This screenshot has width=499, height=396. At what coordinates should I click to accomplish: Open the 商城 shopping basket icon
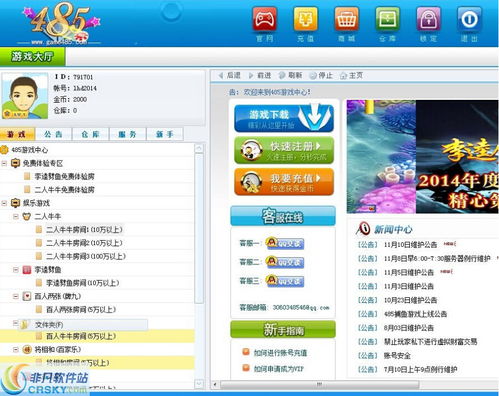click(347, 19)
